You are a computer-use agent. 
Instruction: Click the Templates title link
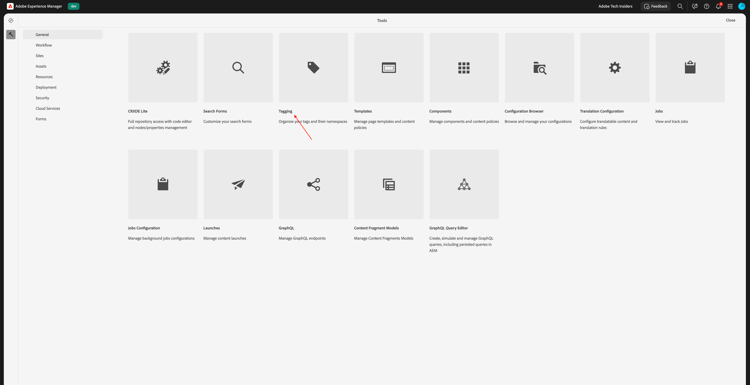[x=363, y=111]
